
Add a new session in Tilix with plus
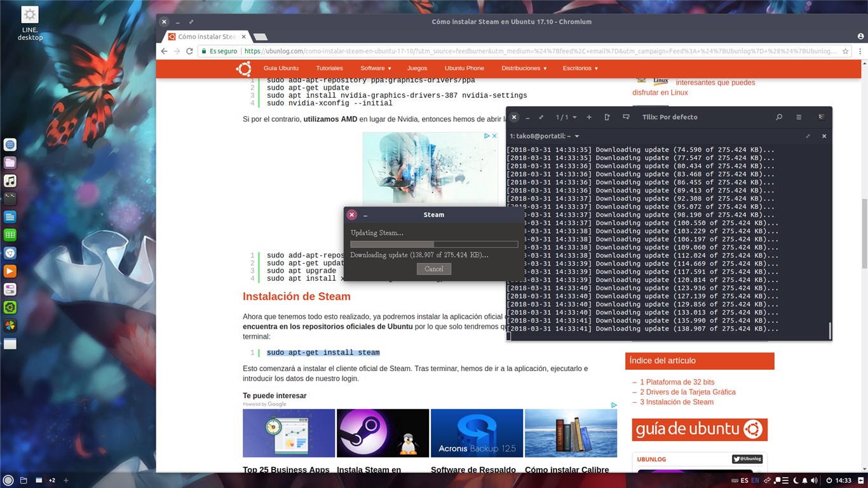pyautogui.click(x=589, y=117)
